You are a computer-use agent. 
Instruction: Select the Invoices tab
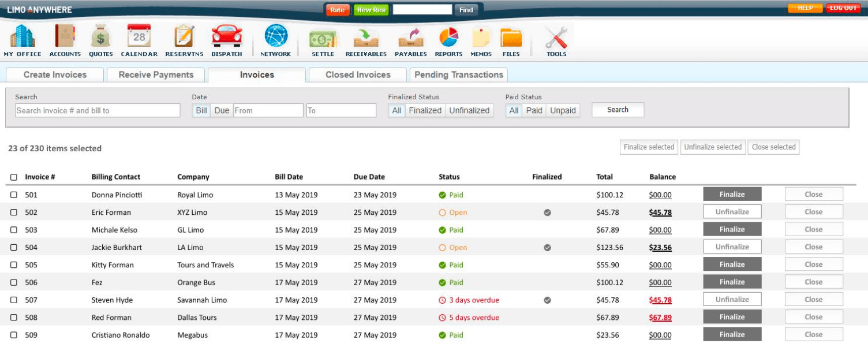257,74
